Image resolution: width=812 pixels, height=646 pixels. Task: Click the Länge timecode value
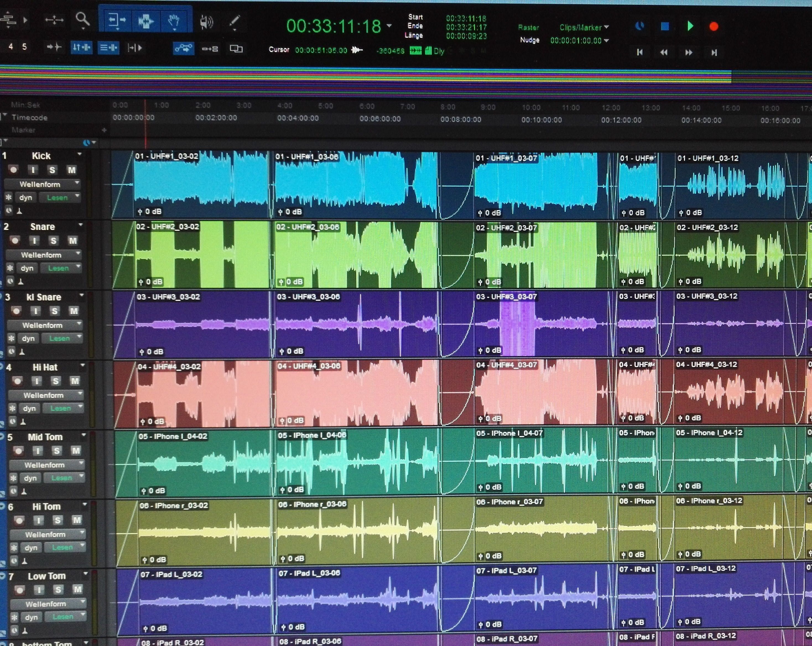(x=466, y=36)
